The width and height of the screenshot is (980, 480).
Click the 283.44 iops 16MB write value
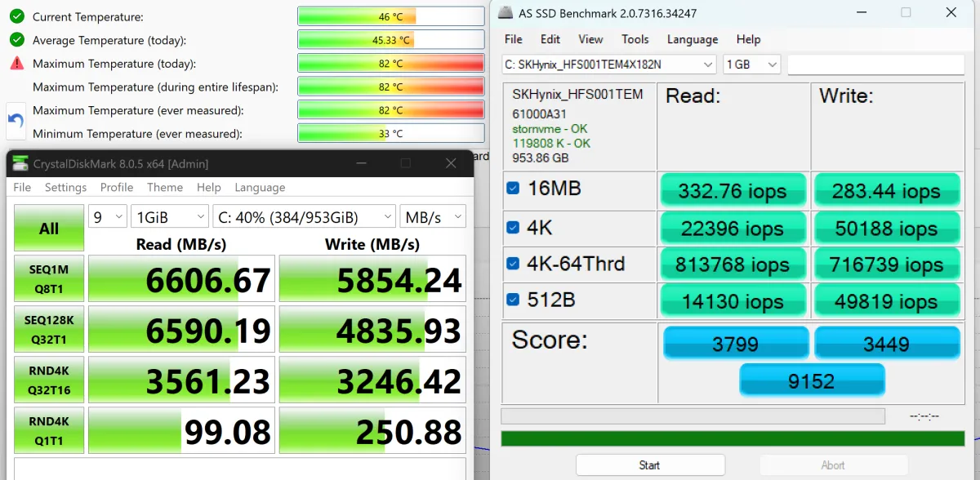(886, 190)
